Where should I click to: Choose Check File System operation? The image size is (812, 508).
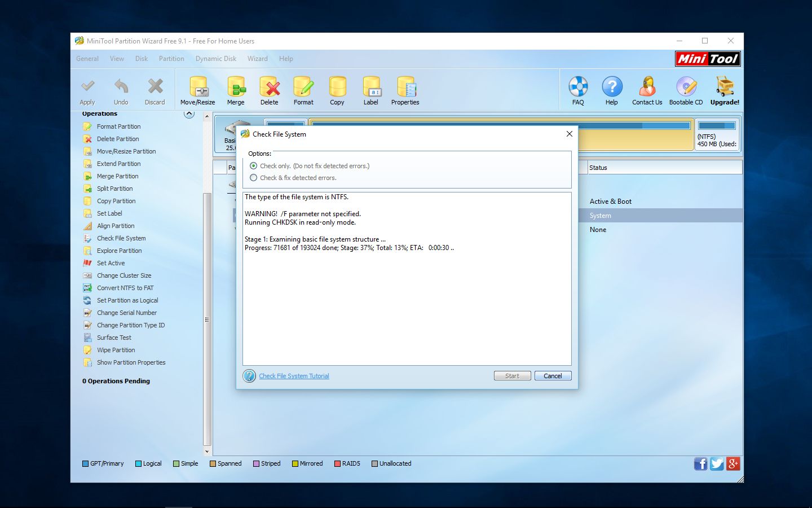121,238
